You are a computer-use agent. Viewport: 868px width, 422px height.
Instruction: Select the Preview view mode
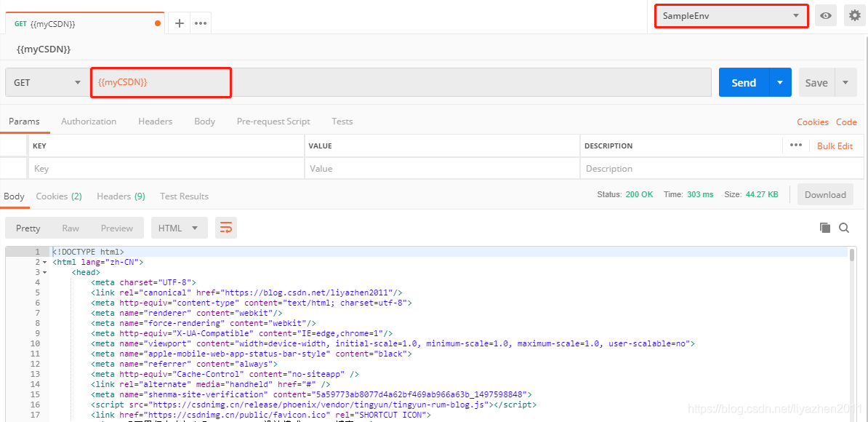[x=117, y=228]
